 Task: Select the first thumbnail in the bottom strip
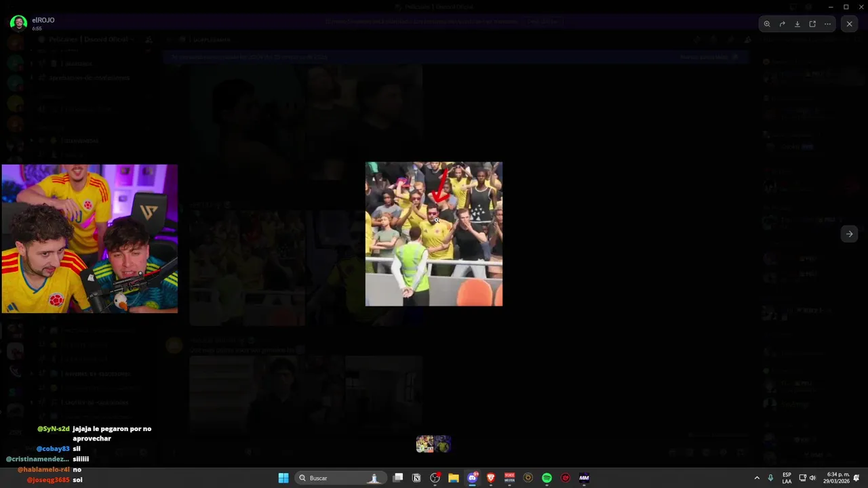425,444
